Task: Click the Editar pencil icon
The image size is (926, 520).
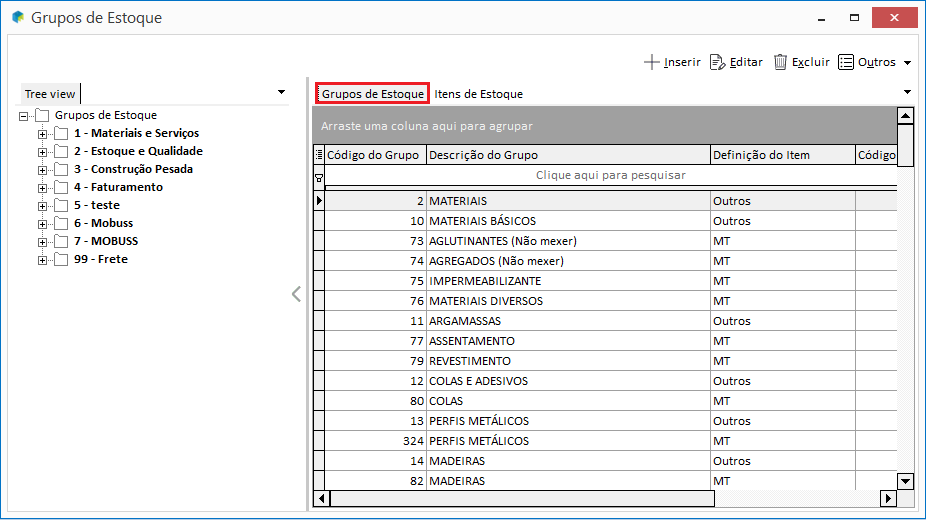Action: pos(718,62)
